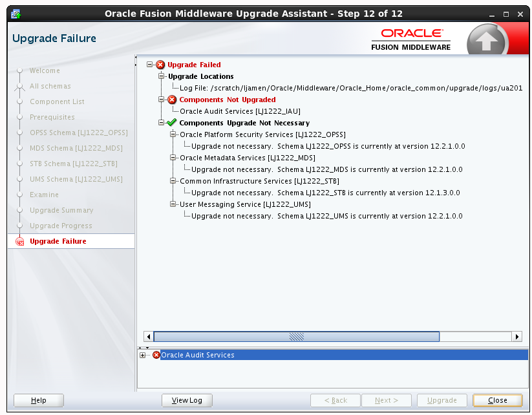
Task: Select the Upgrade Locations label
Action: coord(201,76)
